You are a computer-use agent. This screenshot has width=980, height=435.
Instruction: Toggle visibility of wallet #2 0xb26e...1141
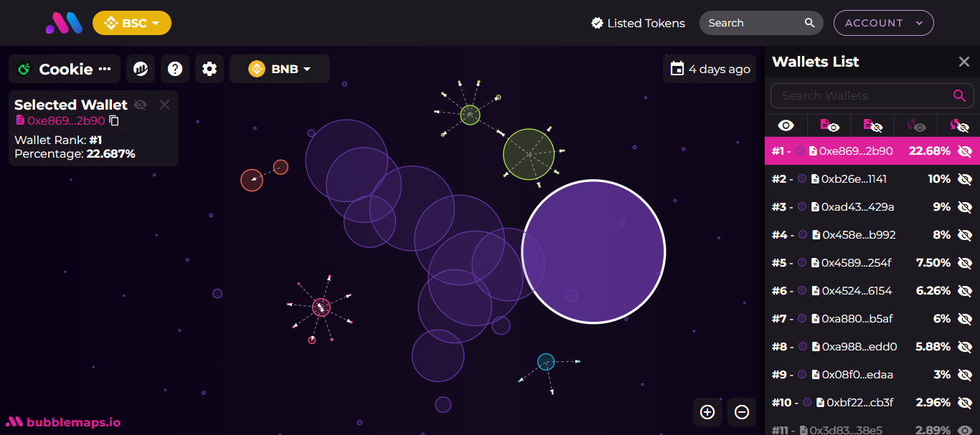[965, 179]
